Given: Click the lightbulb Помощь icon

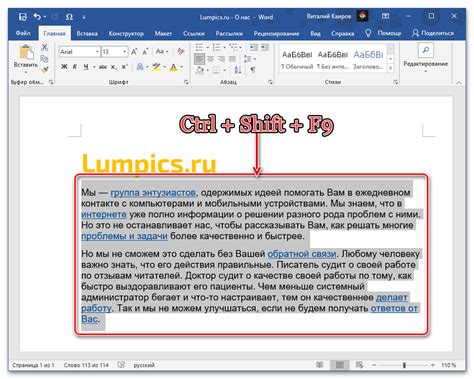Looking at the screenshot, I should pos(368,33).
